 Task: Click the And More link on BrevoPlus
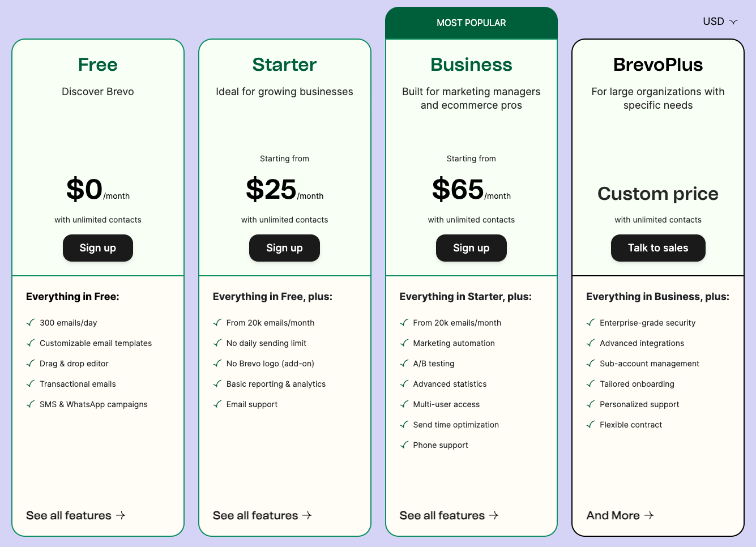click(613, 515)
